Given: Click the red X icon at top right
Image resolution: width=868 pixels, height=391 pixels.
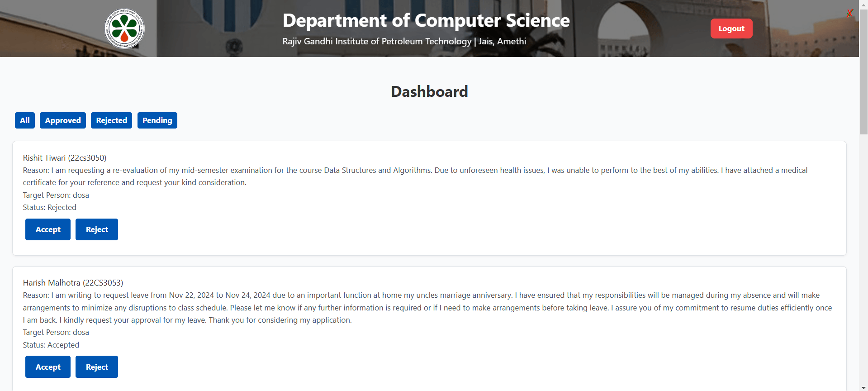Looking at the screenshot, I should coord(850,13).
